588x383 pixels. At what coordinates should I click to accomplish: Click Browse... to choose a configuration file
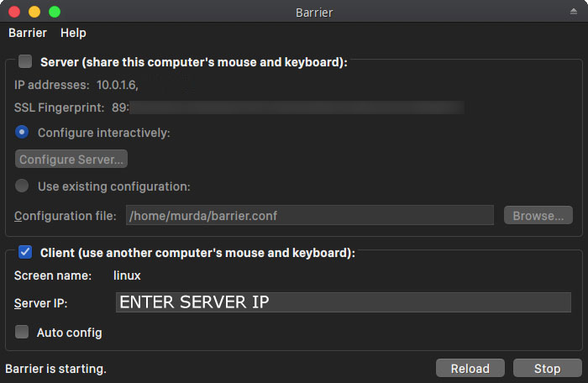pyautogui.click(x=538, y=215)
